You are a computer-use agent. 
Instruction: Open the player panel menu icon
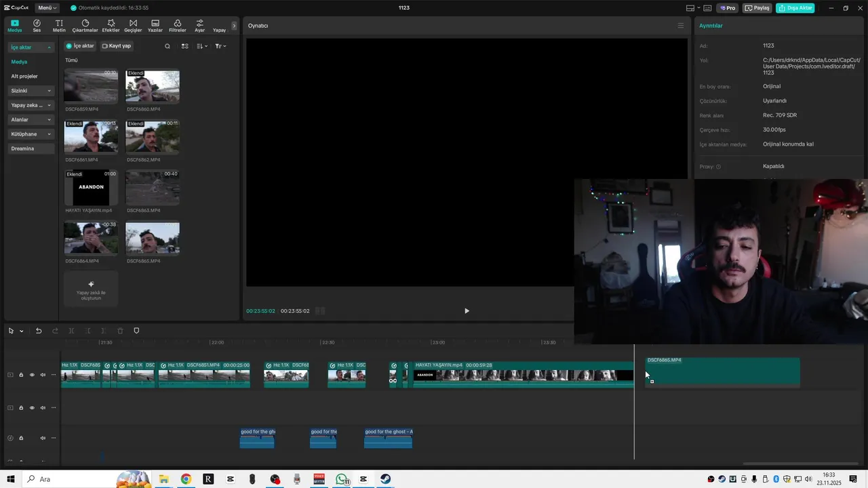pyautogui.click(x=681, y=26)
